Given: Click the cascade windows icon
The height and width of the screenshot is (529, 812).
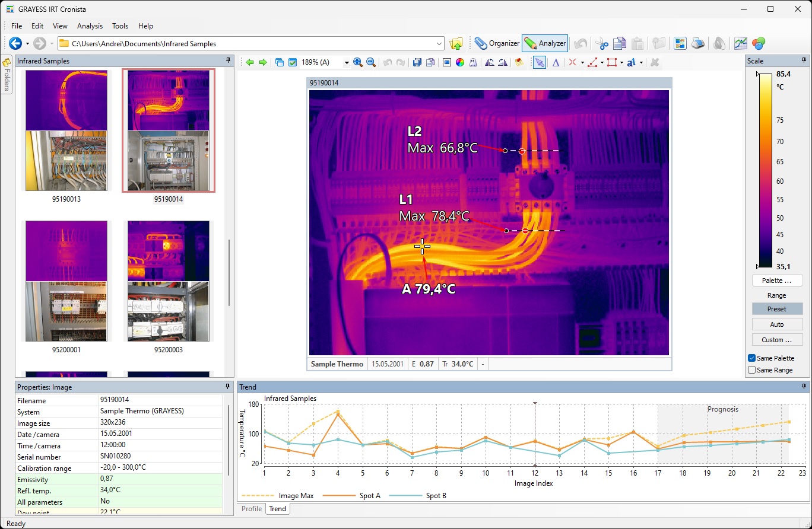Looking at the screenshot, I should 280,62.
